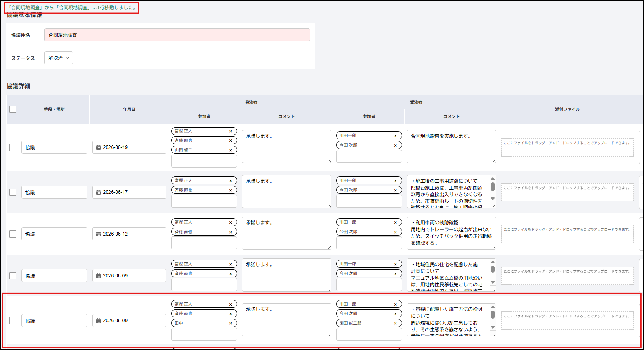Image resolution: width=644 pixels, height=350 pixels.
Task: Remove 川田一郎 from the 2026-06-17 row
Action: click(395, 181)
